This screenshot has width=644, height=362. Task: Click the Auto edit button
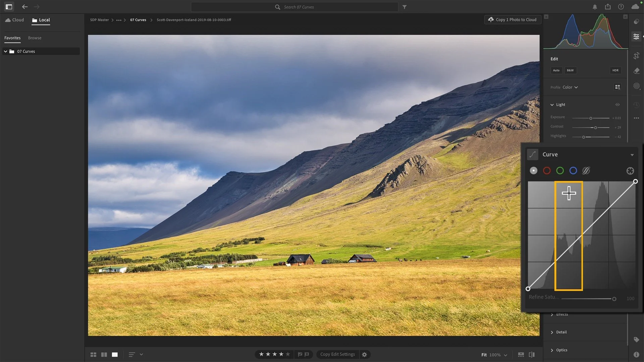click(x=556, y=70)
